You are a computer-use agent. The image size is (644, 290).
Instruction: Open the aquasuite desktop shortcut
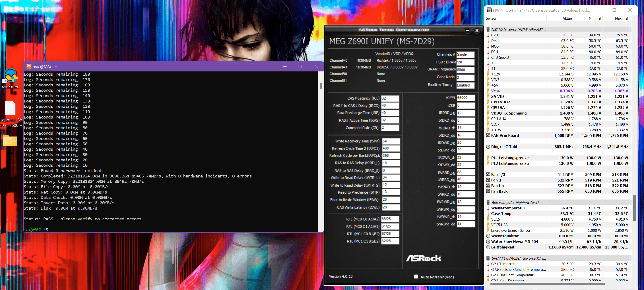coord(10,76)
